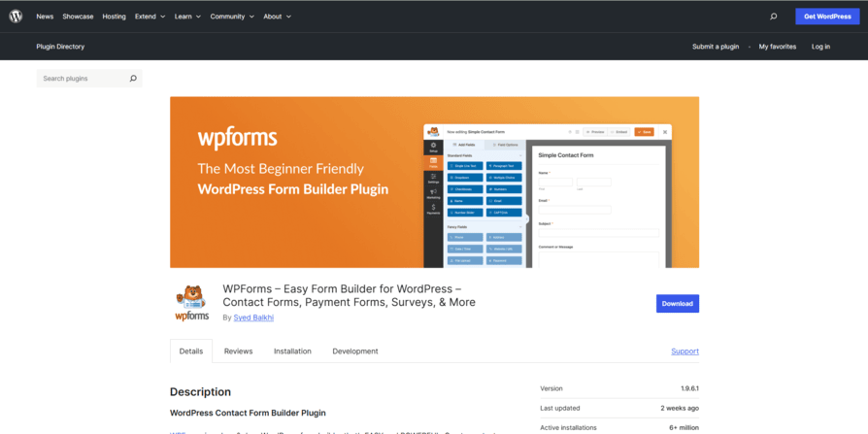
Task: Click the Download button
Action: coord(678,303)
